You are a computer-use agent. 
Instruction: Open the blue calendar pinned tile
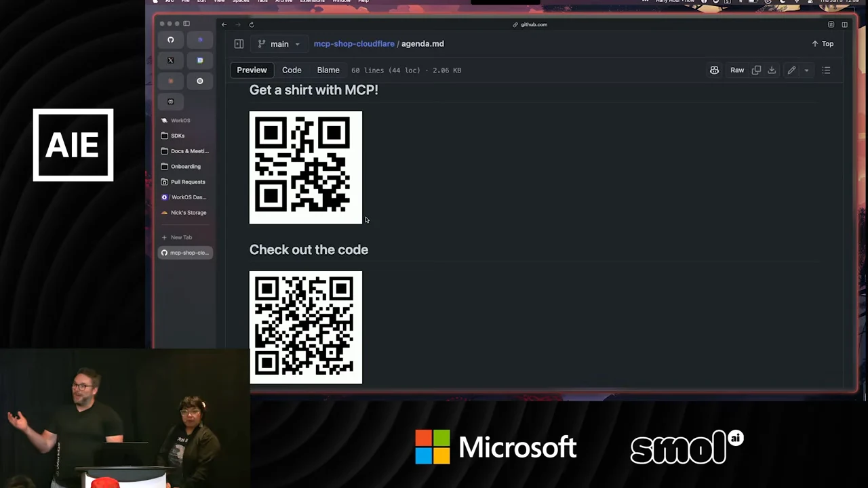pos(200,60)
